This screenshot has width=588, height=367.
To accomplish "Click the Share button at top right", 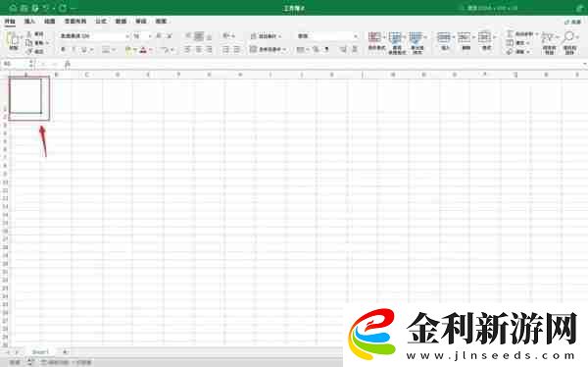I will [x=573, y=22].
